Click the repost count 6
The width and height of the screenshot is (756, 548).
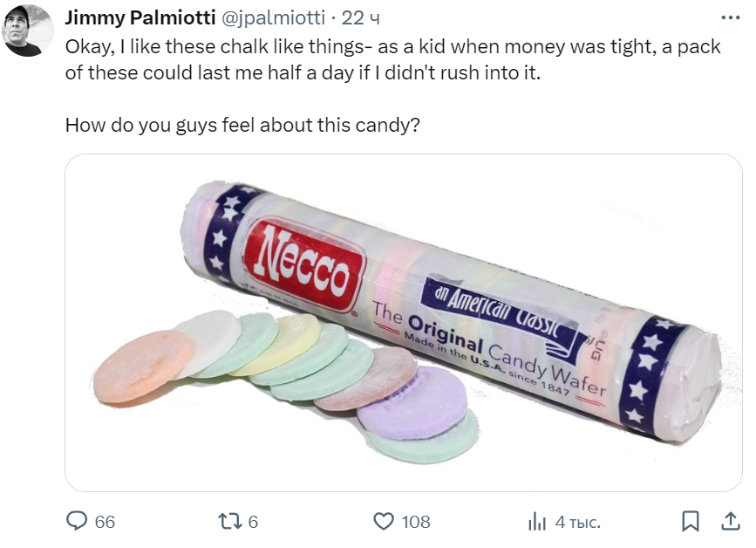[x=253, y=522]
